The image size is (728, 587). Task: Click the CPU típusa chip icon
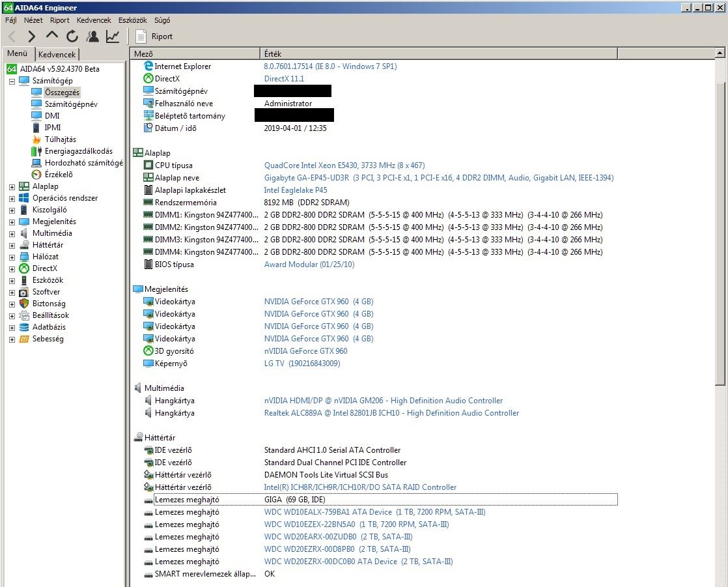tap(148, 165)
